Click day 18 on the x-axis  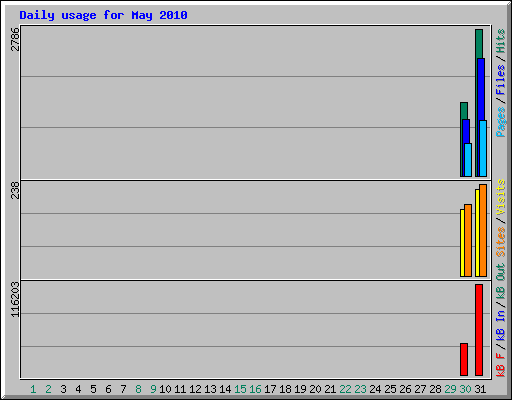coord(285,389)
